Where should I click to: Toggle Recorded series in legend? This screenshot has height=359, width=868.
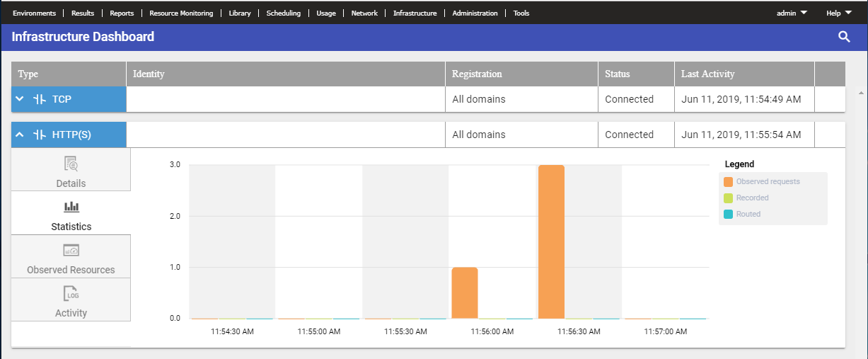pos(729,198)
